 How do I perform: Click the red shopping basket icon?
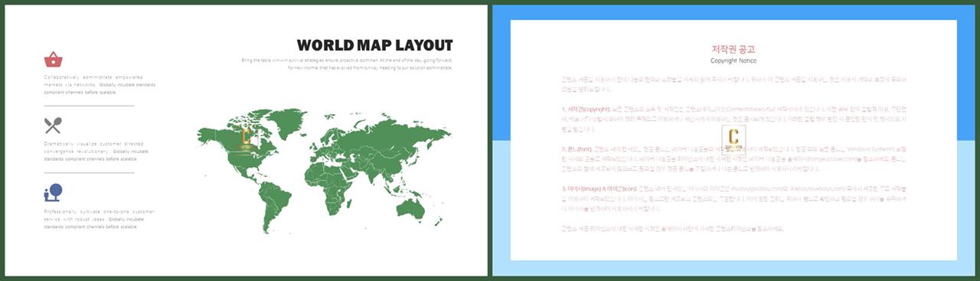coord(53,59)
